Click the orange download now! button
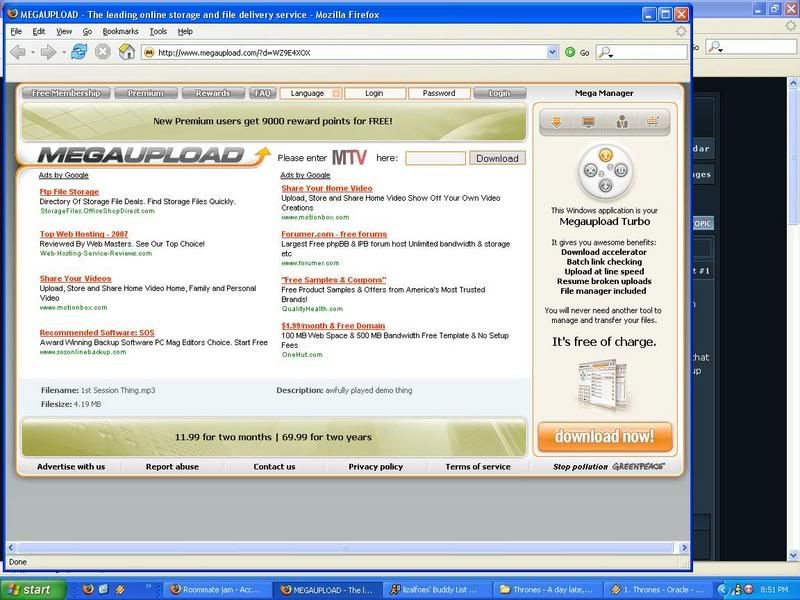Image resolution: width=800 pixels, height=600 pixels. coord(605,437)
